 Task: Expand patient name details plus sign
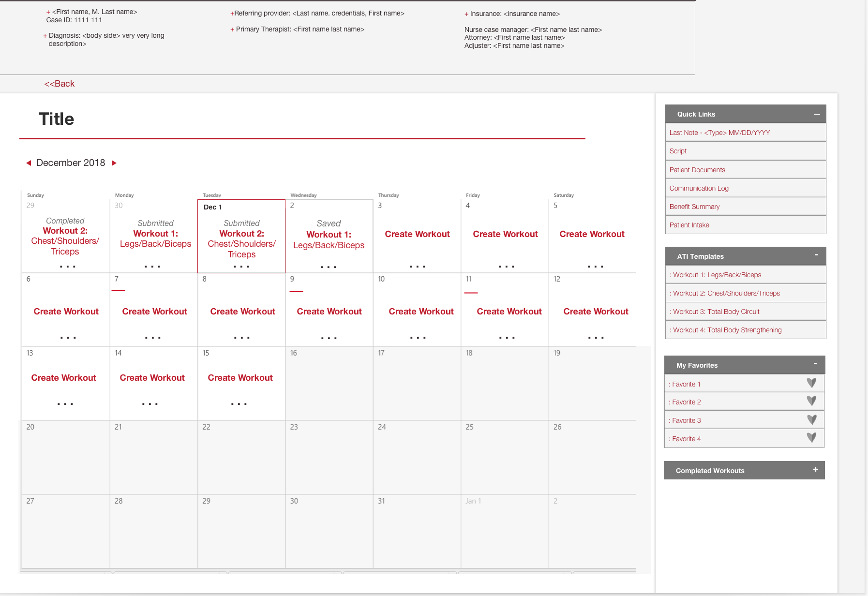(48, 12)
